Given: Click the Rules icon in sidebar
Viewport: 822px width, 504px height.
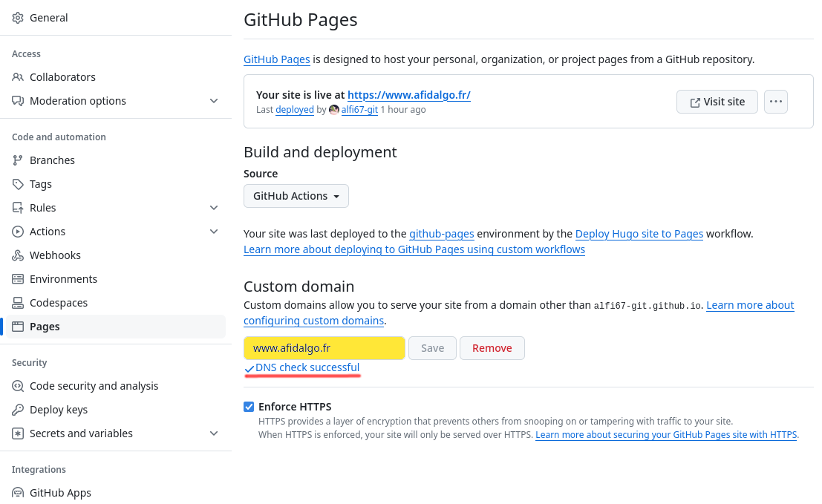Looking at the screenshot, I should 18,208.
